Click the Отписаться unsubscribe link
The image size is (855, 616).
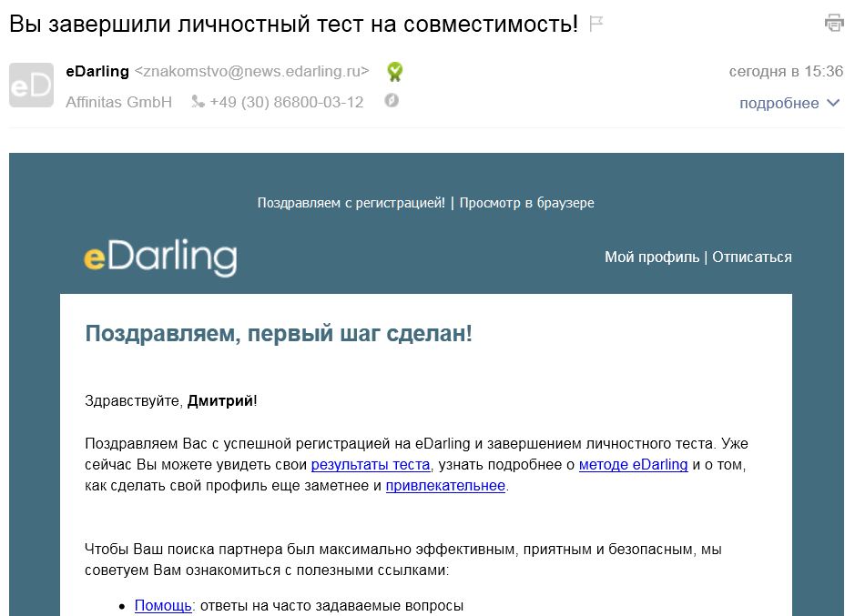752,257
